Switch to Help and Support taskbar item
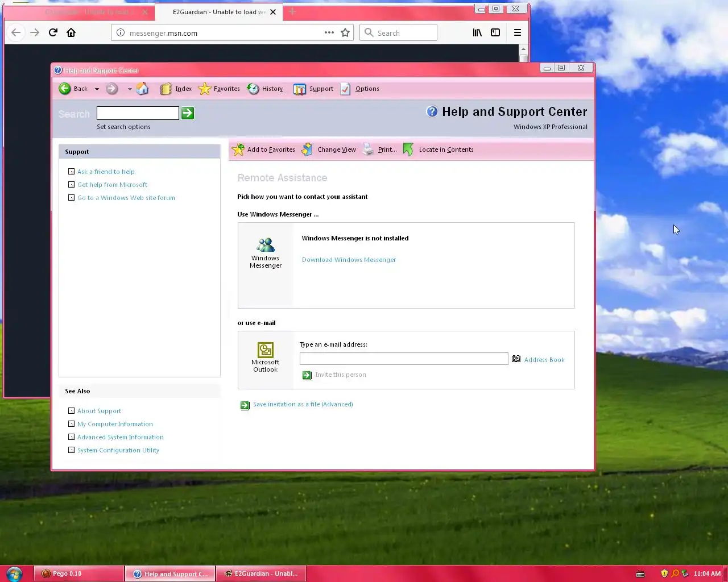Screen dimensions: 728x582 tap(170, 573)
